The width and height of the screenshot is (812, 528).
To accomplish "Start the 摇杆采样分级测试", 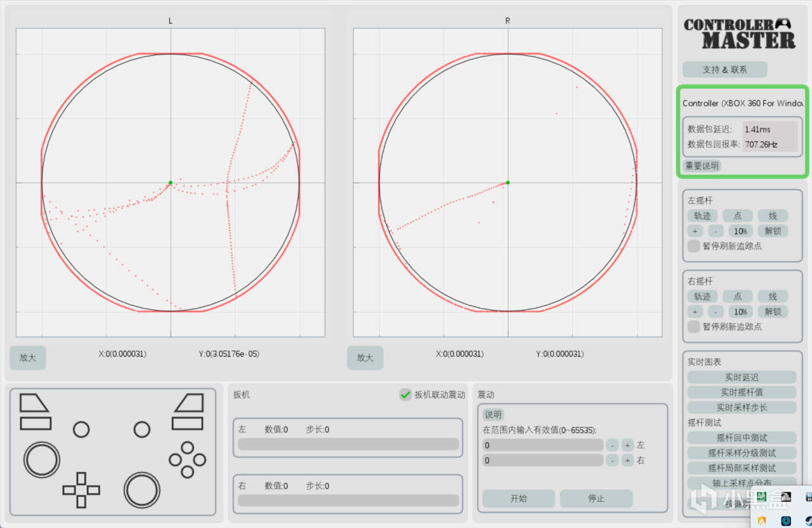I will click(742, 453).
